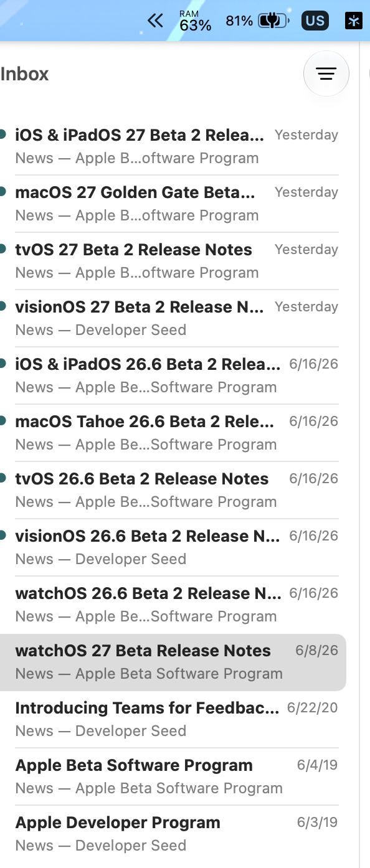Open tvOS 27 Beta 2 Release Notes

pos(169,261)
